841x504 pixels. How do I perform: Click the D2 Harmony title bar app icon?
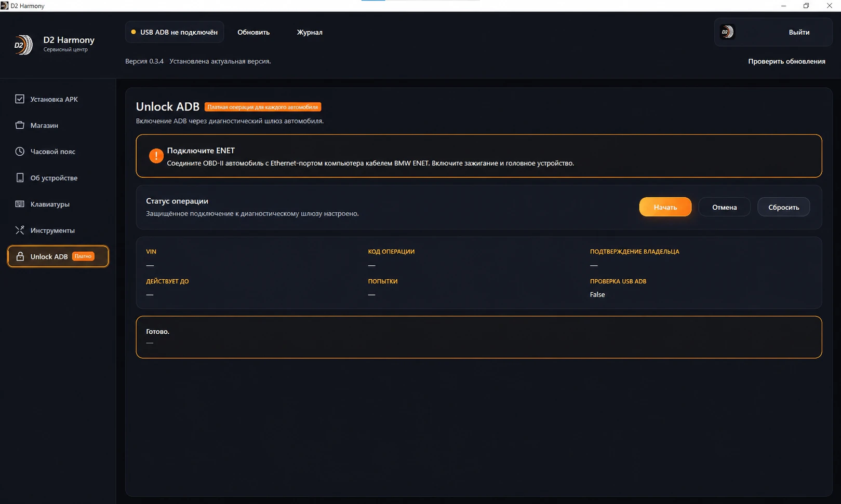tap(5, 6)
